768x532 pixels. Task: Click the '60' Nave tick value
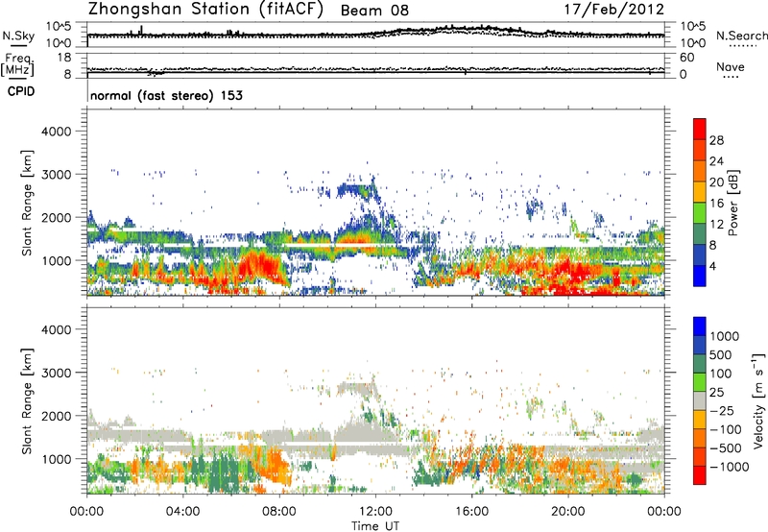tap(686, 58)
